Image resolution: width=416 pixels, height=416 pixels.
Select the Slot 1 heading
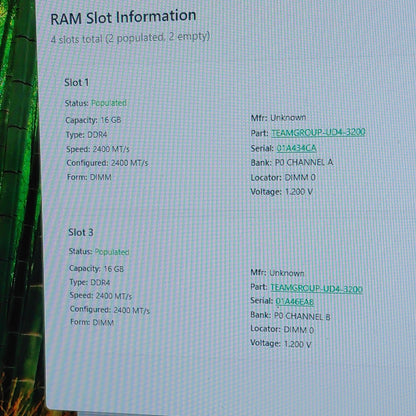(x=77, y=82)
